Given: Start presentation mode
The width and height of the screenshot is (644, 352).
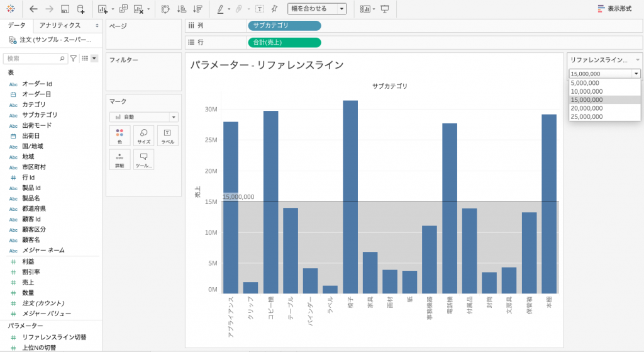Looking at the screenshot, I should [x=385, y=9].
